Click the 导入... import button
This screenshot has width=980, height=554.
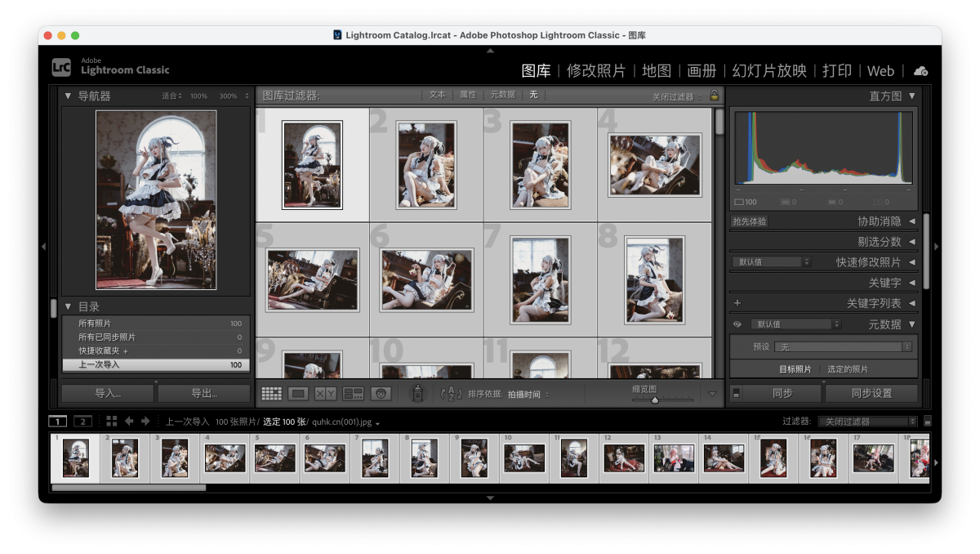pos(108,394)
